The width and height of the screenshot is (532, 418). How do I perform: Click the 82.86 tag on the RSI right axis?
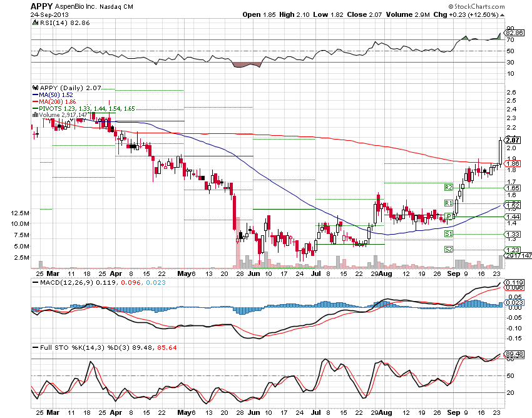pyautogui.click(x=514, y=33)
